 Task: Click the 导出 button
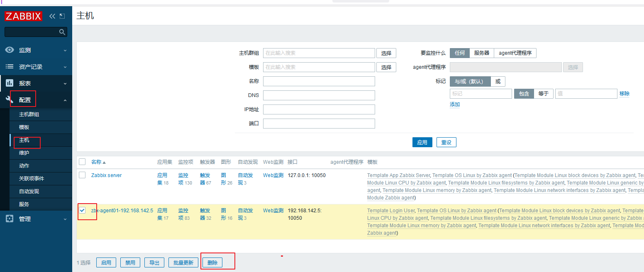click(x=154, y=262)
